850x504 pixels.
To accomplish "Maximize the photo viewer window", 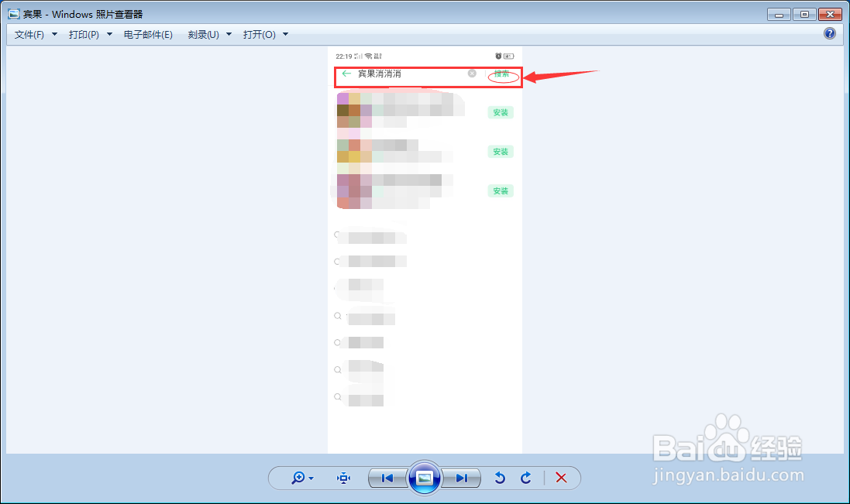I will [804, 15].
